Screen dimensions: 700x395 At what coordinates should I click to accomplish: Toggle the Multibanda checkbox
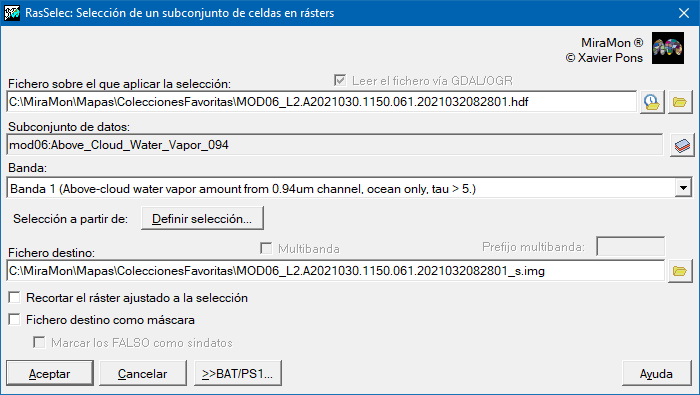click(266, 248)
